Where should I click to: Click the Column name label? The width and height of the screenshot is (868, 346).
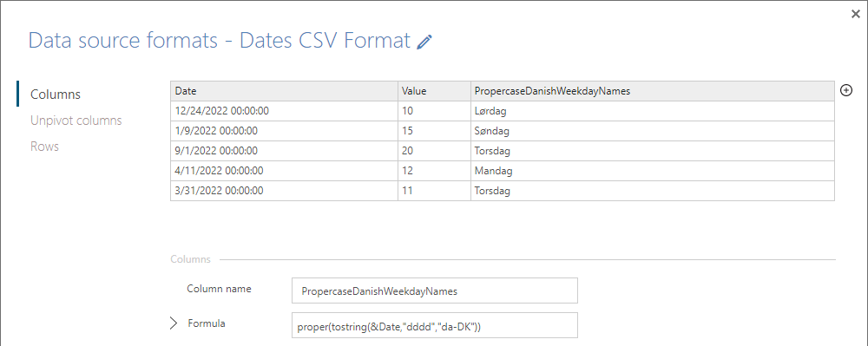click(x=219, y=289)
